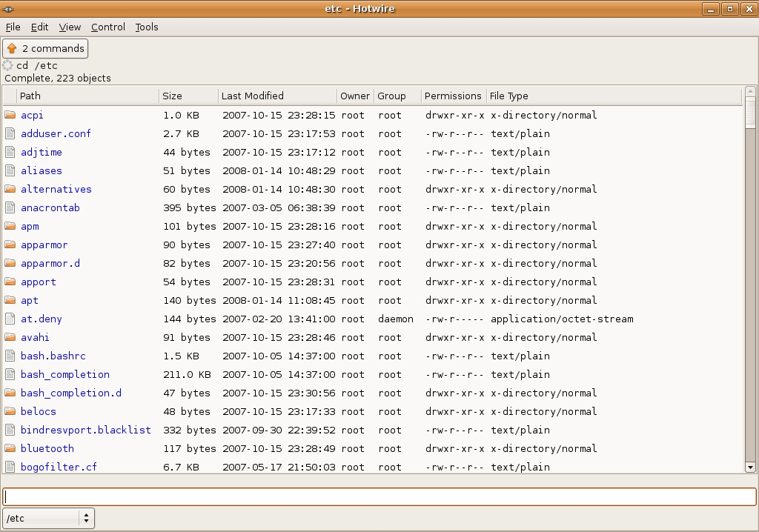
Task: Click the adduser.conf file icon
Action: pyautogui.click(x=10, y=133)
